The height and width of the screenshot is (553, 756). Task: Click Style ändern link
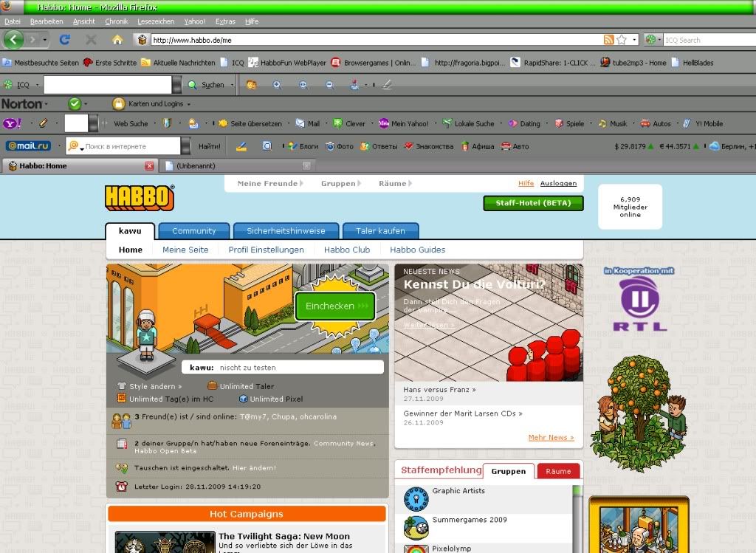155,386
